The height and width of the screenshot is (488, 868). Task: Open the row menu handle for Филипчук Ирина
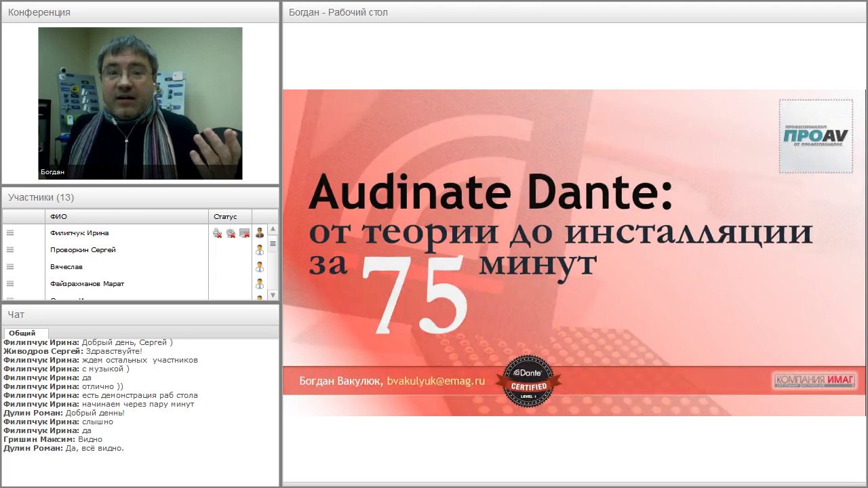click(10, 233)
